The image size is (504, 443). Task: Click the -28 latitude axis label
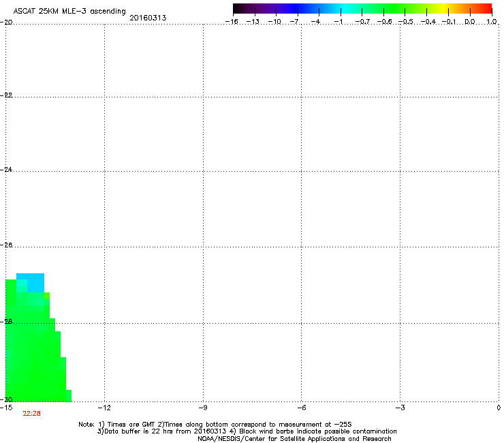(6, 322)
